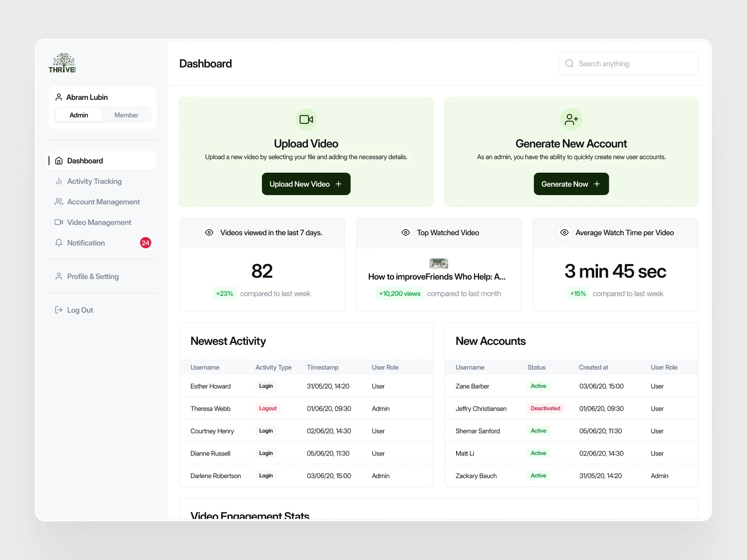Click the Notification bell icon

tap(59, 243)
